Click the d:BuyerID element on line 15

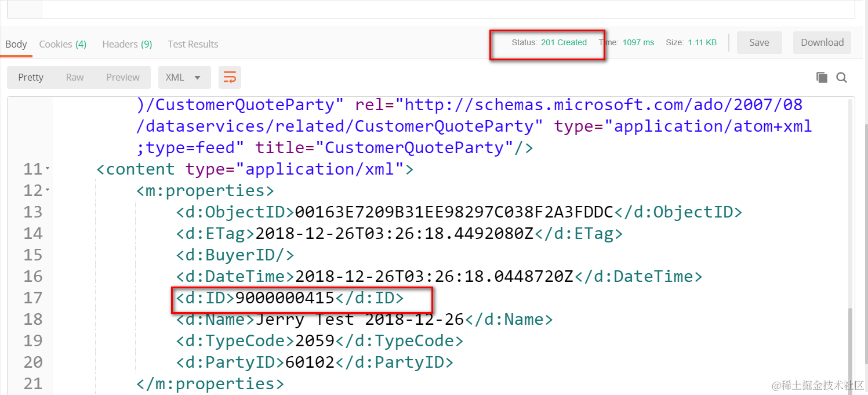pyautogui.click(x=235, y=255)
